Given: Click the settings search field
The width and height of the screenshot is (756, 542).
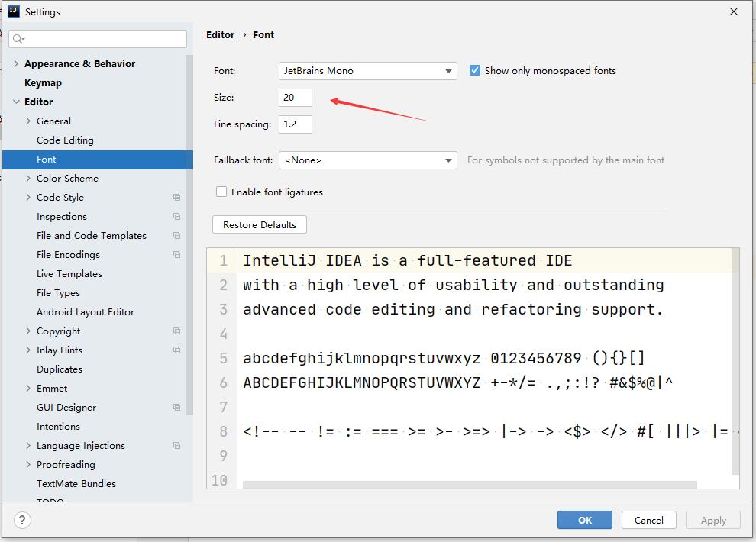Looking at the screenshot, I should 98,39.
